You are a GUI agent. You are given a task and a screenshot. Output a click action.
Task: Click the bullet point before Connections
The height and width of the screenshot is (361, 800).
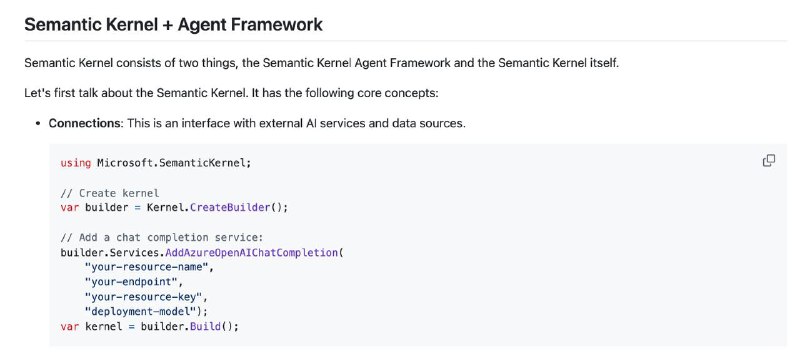(x=38, y=124)
